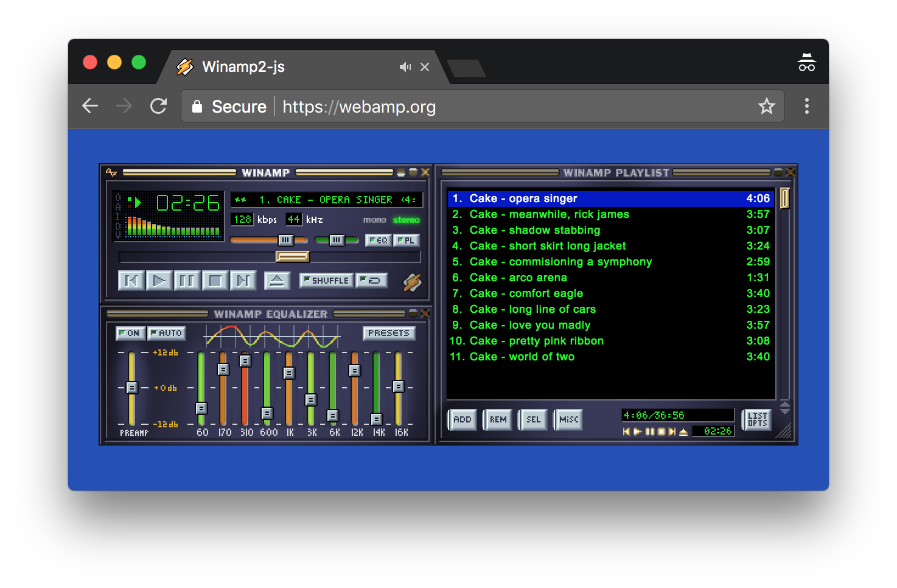Stop playback in the main window
The image size is (897, 588).
[x=215, y=280]
